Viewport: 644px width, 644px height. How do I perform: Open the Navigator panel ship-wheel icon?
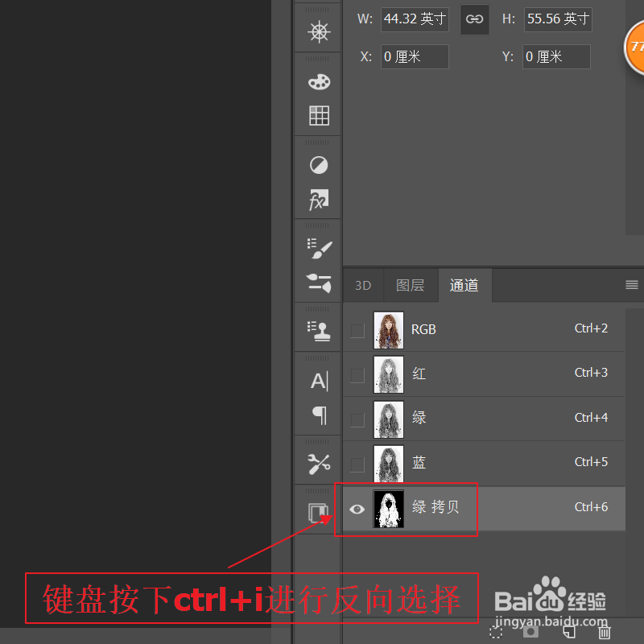pyautogui.click(x=319, y=32)
